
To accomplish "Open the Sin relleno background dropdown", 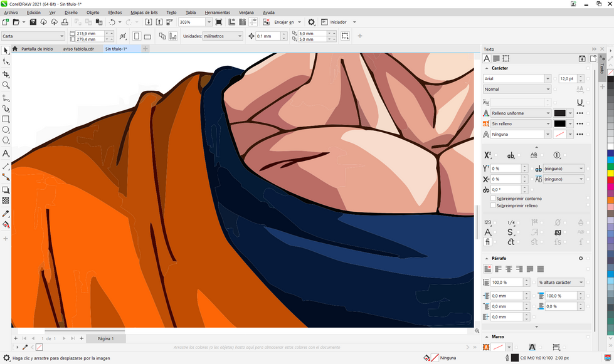I will tap(548, 123).
